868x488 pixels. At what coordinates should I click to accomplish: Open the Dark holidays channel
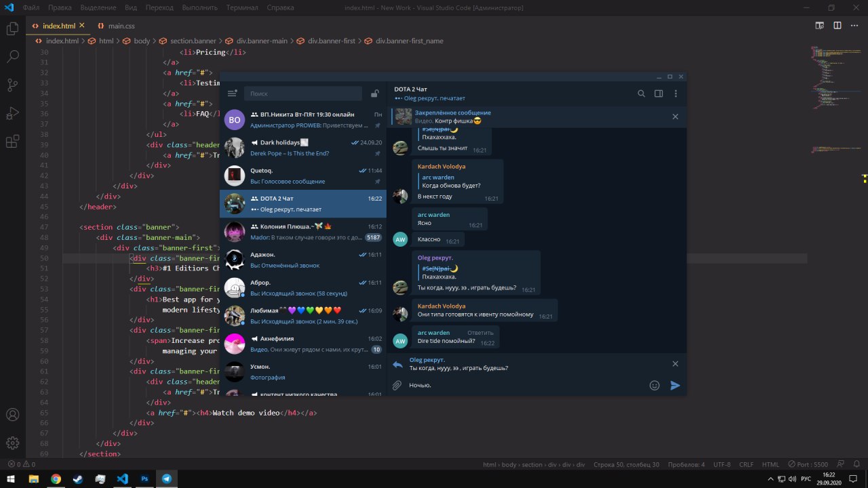click(303, 148)
